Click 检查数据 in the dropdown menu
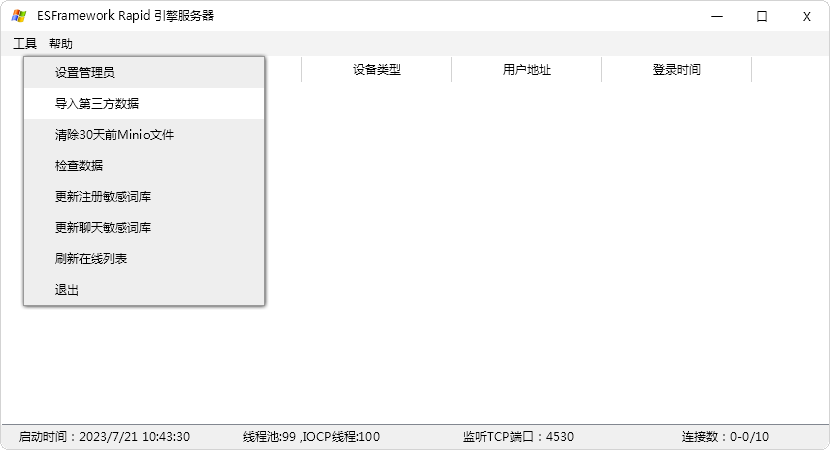 coord(79,166)
